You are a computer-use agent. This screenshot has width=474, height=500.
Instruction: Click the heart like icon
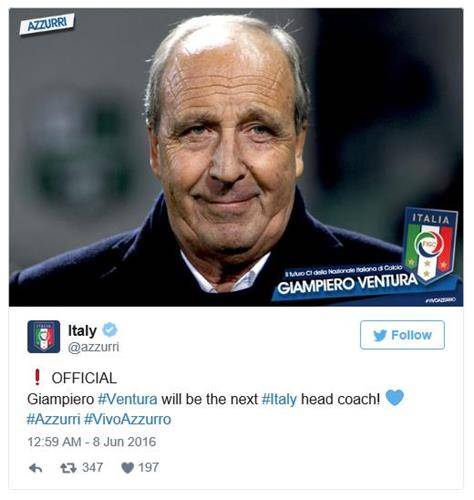tap(127, 468)
